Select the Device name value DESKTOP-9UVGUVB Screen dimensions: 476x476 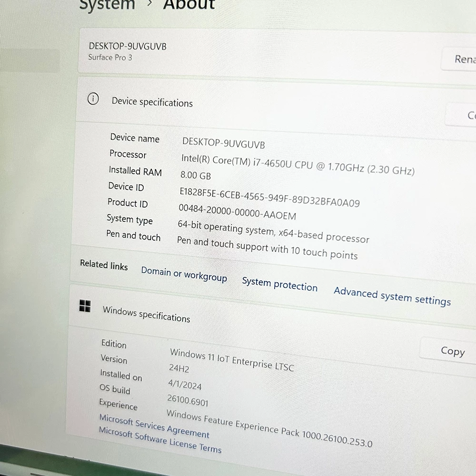click(x=223, y=143)
